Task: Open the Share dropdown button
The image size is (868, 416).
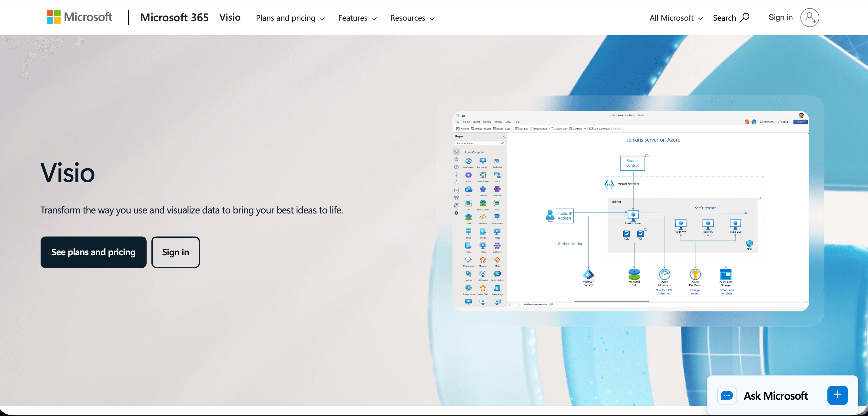Action: pyautogui.click(x=800, y=122)
